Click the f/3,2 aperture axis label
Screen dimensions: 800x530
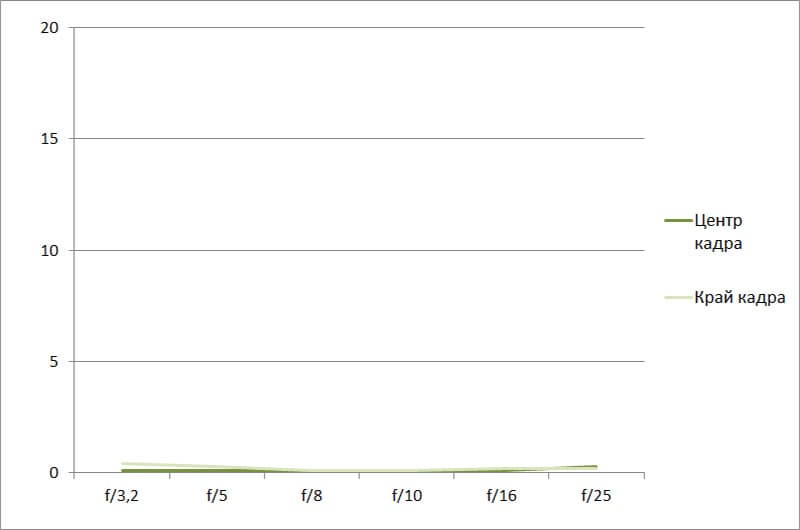click(x=121, y=495)
